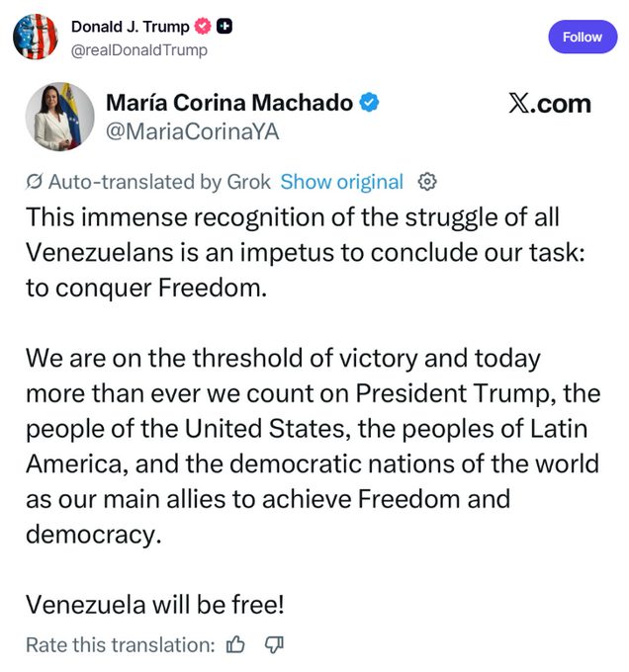This screenshot has height=672, width=629.
Task: Open Donald J. Trump's profile avatar
Action: click(x=35, y=37)
